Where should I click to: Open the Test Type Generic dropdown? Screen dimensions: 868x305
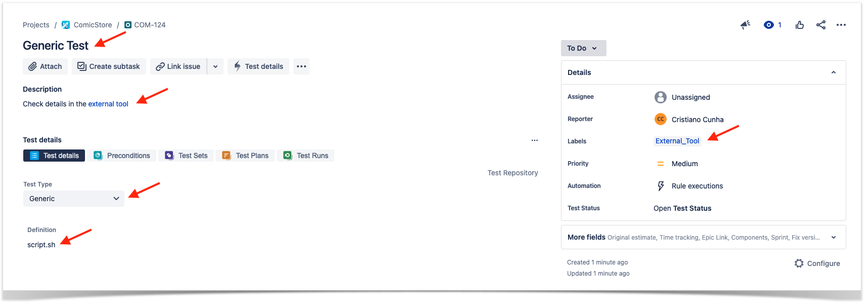74,199
